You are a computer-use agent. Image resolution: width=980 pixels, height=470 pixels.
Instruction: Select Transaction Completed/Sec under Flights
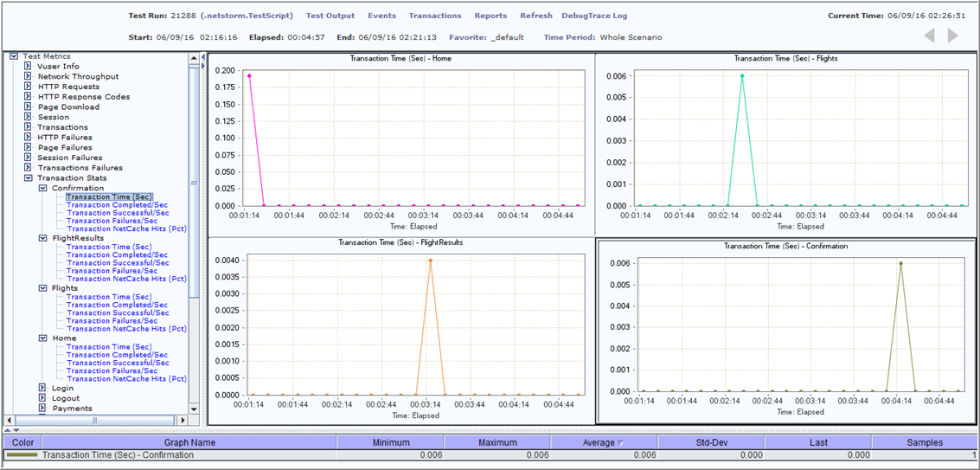click(117, 305)
